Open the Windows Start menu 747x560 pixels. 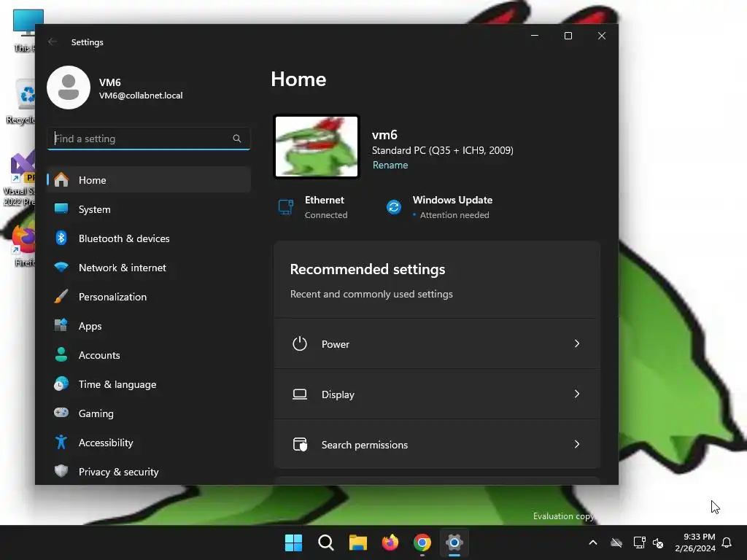pos(293,542)
